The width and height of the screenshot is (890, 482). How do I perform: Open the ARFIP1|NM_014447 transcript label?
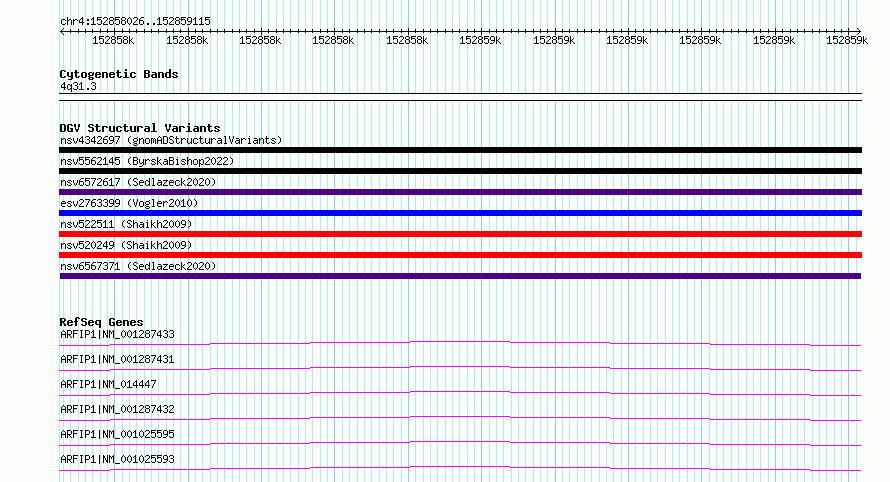pos(108,384)
